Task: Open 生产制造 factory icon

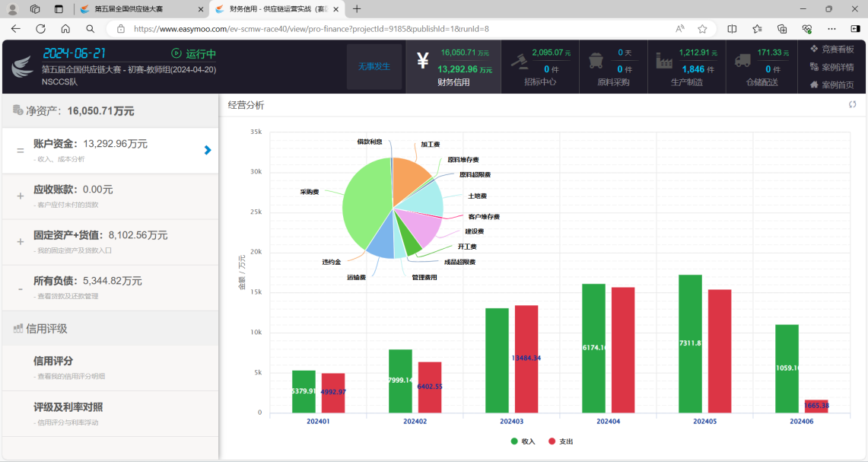Action: coord(666,62)
